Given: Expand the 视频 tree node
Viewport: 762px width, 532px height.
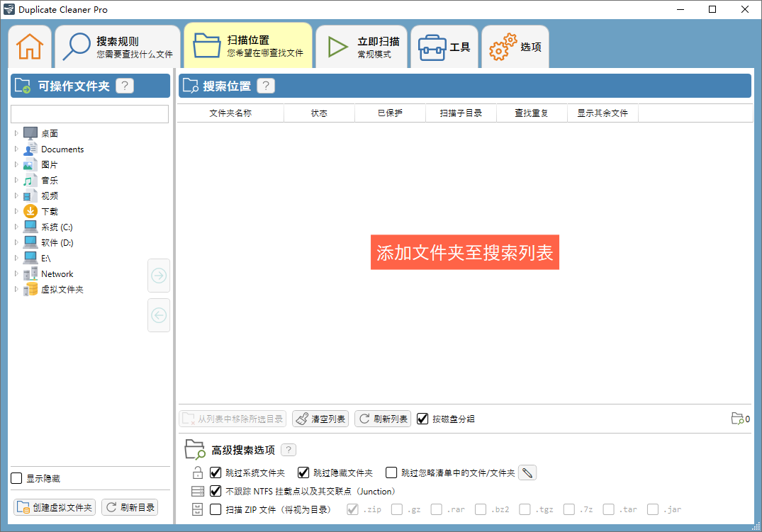Looking at the screenshot, I should pyautogui.click(x=16, y=196).
